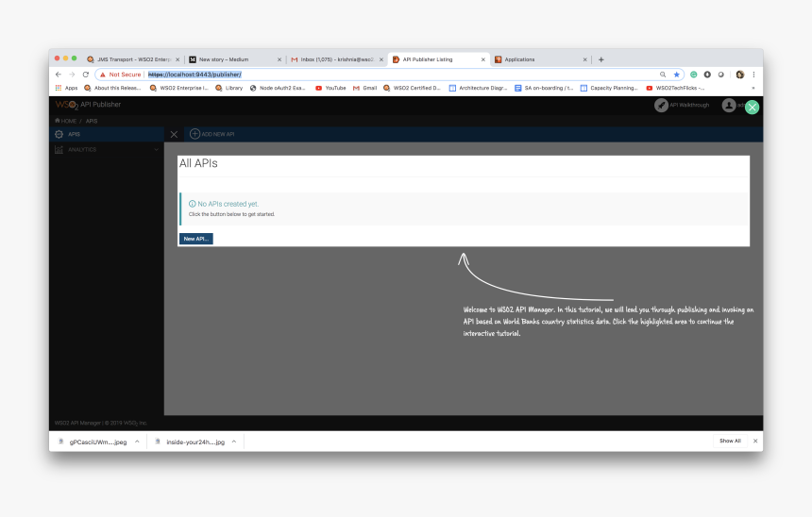The width and height of the screenshot is (812, 517).
Task: Open the Node oAuth2 Exa... bookmark
Action: pyautogui.click(x=278, y=88)
